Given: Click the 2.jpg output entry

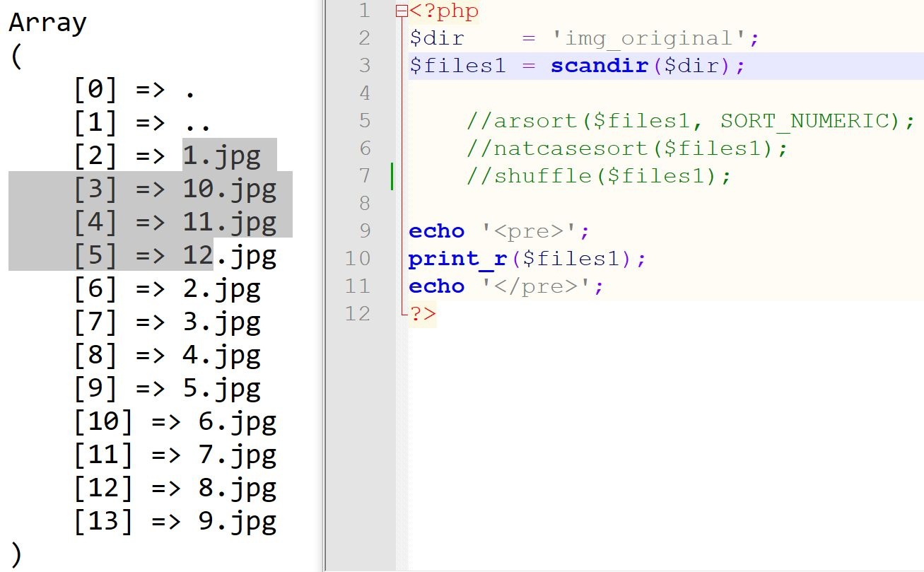Looking at the screenshot, I should (221, 288).
